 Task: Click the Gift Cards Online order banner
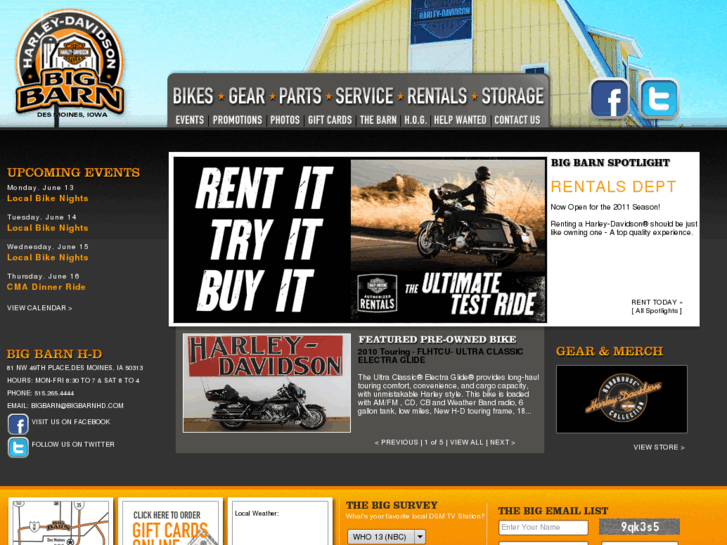[170, 522]
